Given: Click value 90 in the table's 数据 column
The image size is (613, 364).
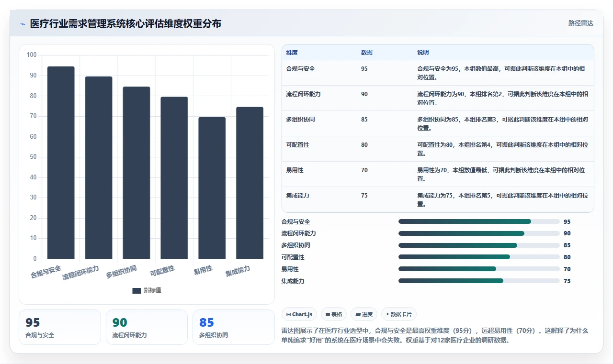Looking at the screenshot, I should [x=364, y=94].
